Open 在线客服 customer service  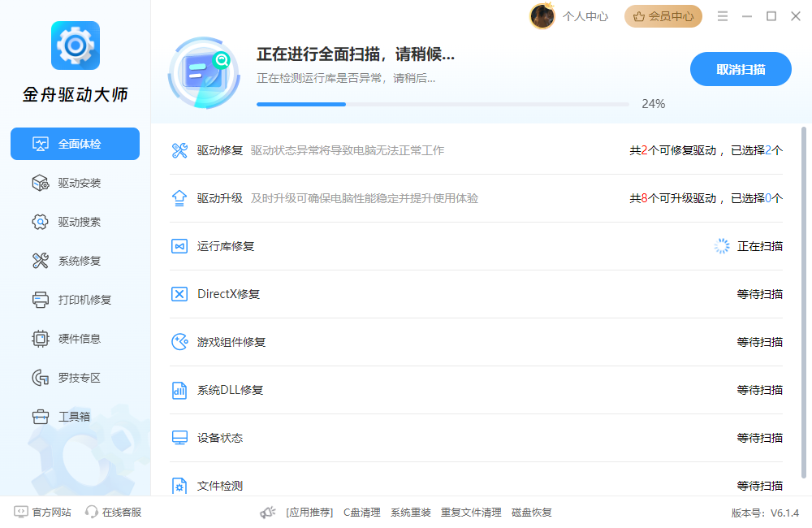[x=115, y=513]
